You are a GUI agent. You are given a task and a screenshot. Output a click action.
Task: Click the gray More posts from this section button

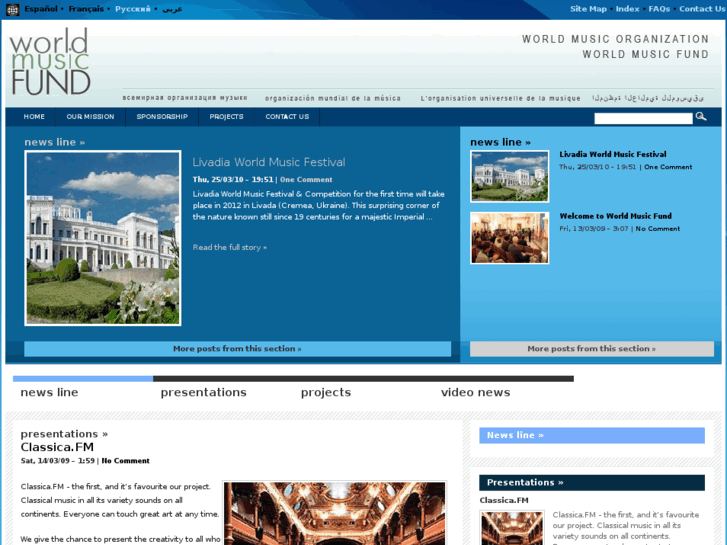point(592,349)
